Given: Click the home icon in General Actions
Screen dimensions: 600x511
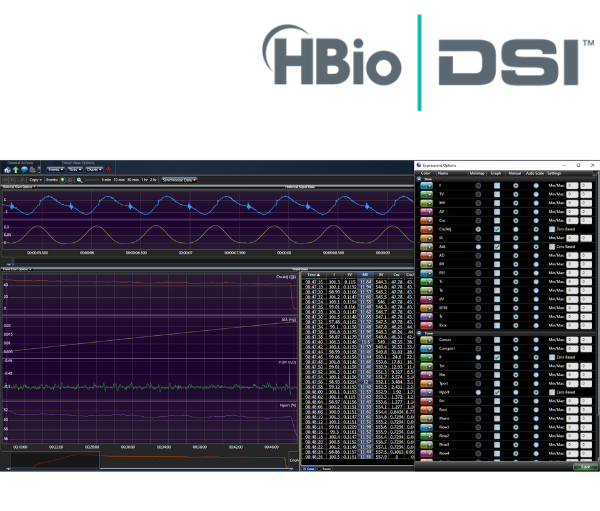Looking at the screenshot, I should click(6, 170).
